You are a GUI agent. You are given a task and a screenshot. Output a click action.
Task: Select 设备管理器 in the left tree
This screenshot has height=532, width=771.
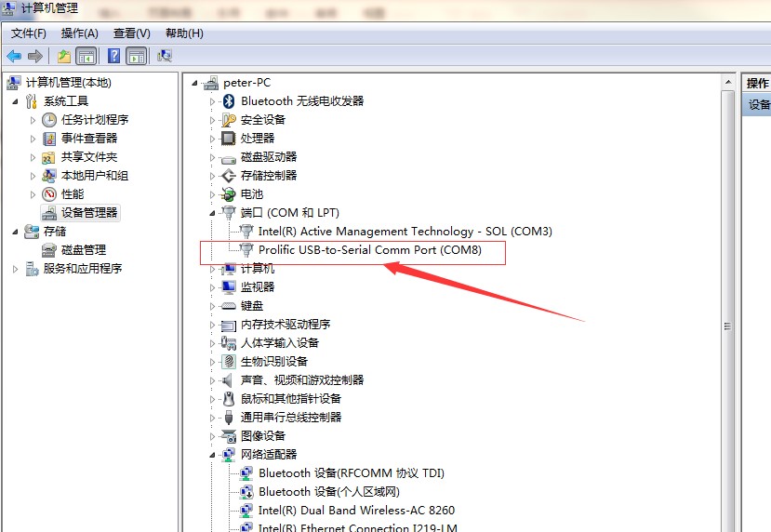[89, 213]
